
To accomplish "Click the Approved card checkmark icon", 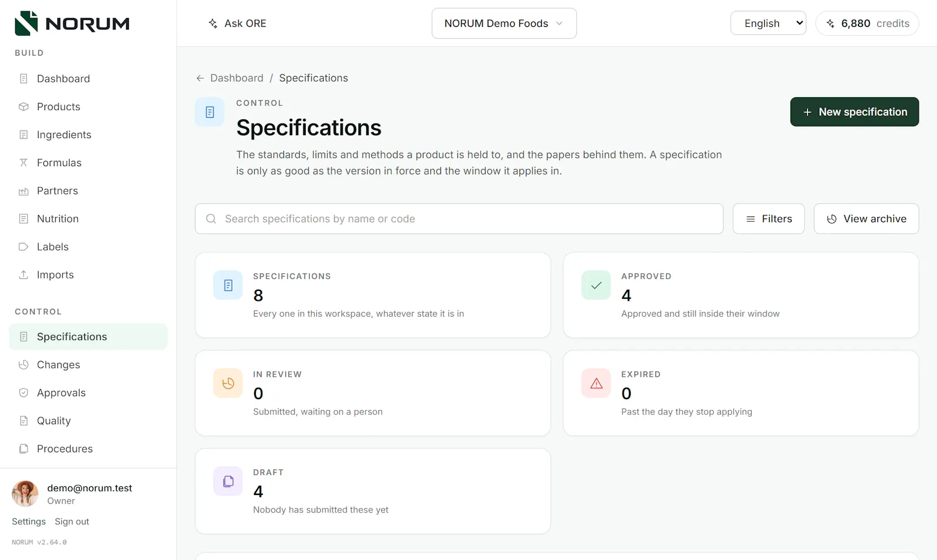I will click(596, 285).
